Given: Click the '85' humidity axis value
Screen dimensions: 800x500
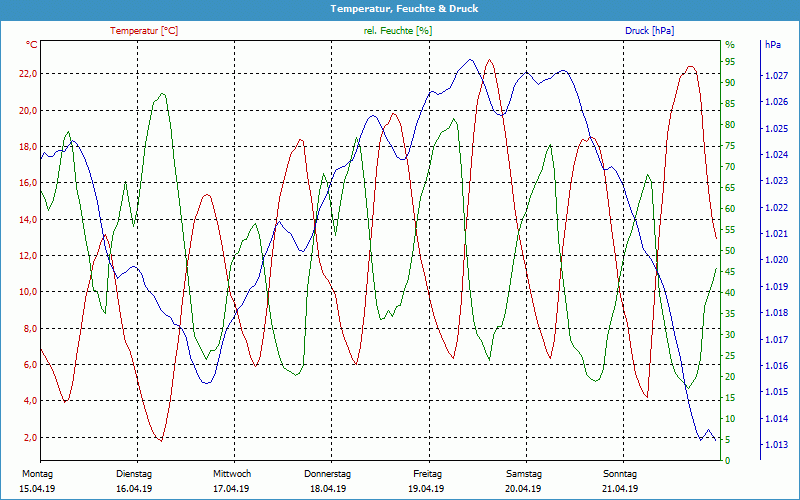Looking at the screenshot, I should 730,104.
